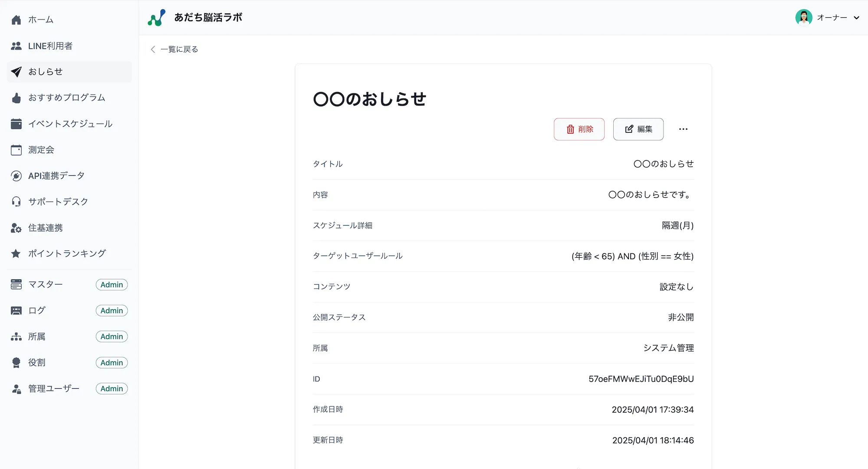Click the ポイントランキング star icon

click(16, 254)
